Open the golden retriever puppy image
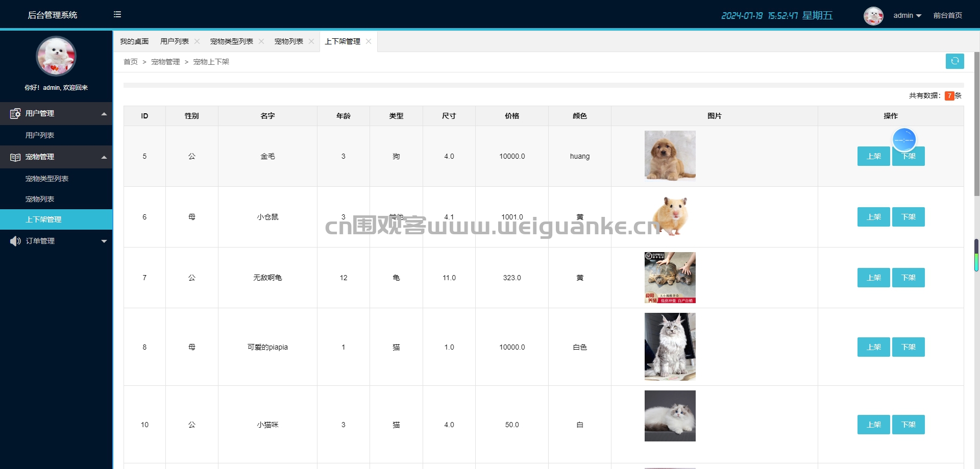Screen dimensions: 980x469 [x=670, y=156]
